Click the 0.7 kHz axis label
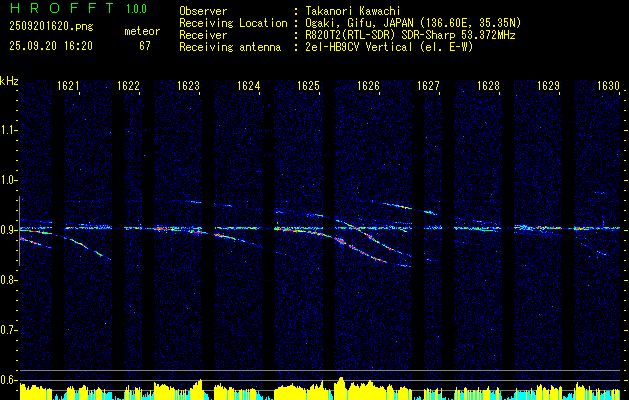629x400 pixels. coord(8,330)
